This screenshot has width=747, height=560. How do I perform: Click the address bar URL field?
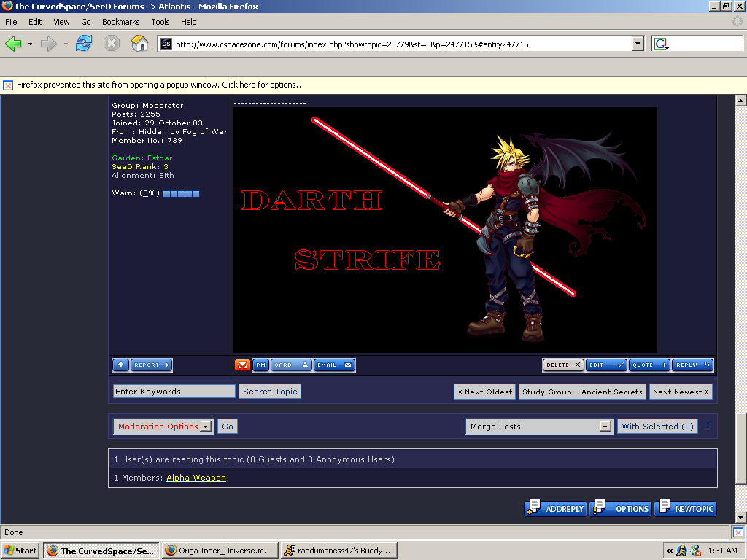(403, 44)
